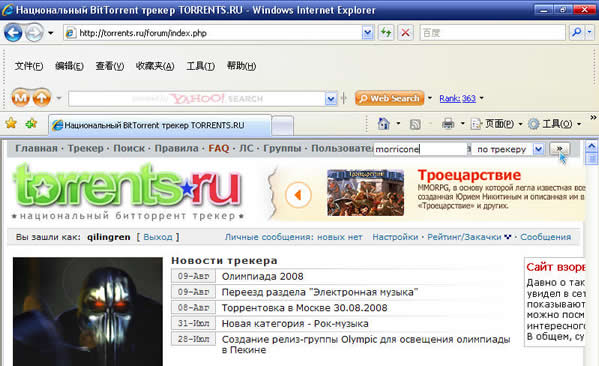Click the orange banner previous arrow
599x366 pixels.
[298, 195]
